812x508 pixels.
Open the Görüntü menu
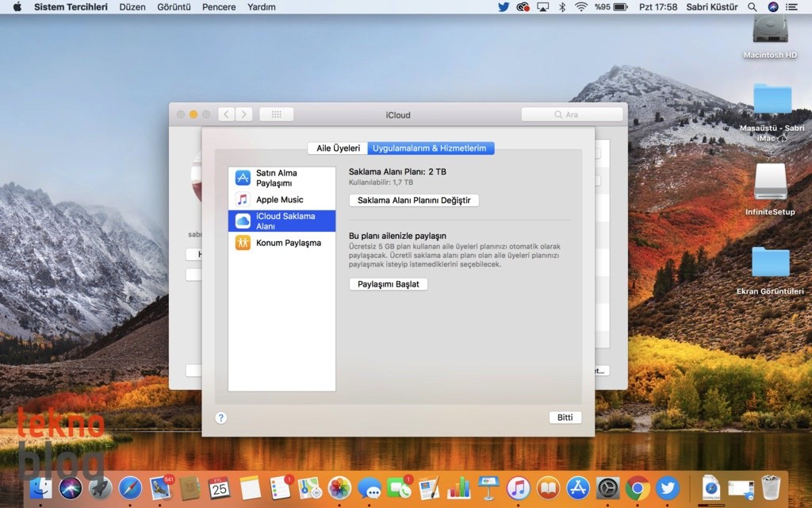(174, 6)
